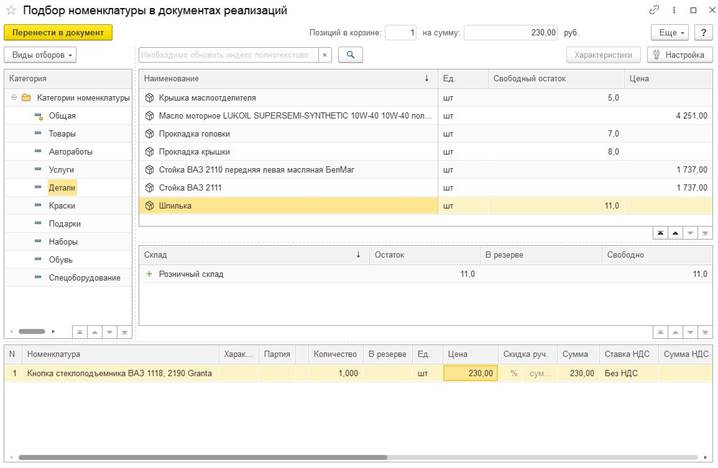Jump to first row in product list

click(x=660, y=234)
